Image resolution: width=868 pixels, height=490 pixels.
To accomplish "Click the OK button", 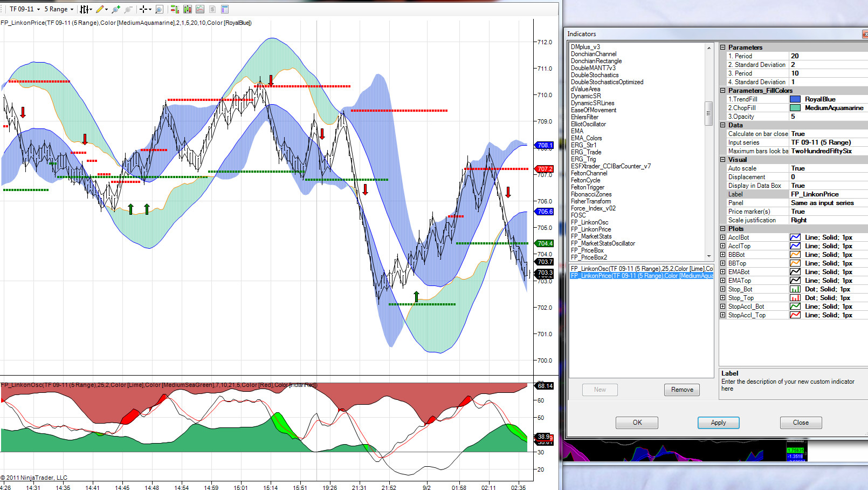I will (x=637, y=423).
